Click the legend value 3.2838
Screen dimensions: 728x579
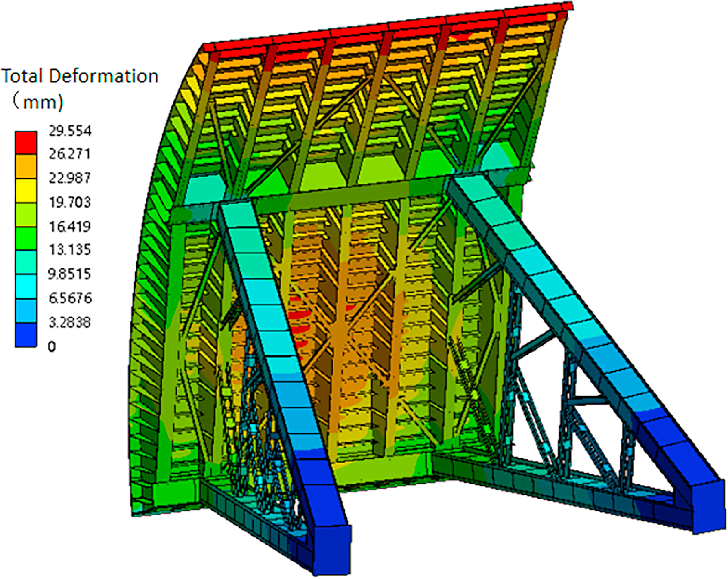point(70,323)
